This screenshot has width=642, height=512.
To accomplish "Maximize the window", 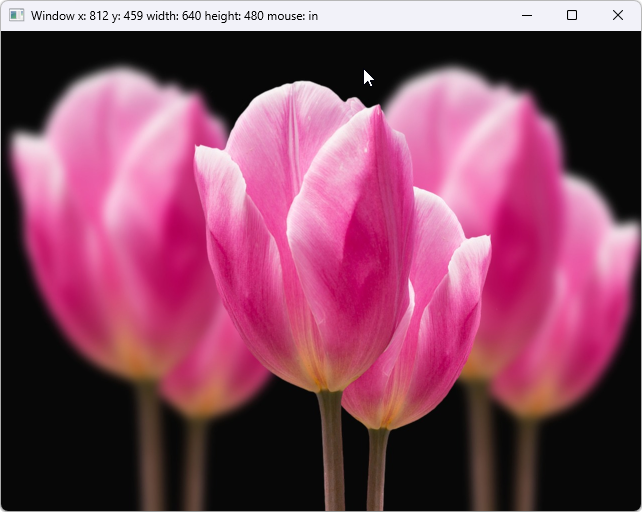I will 572,16.
